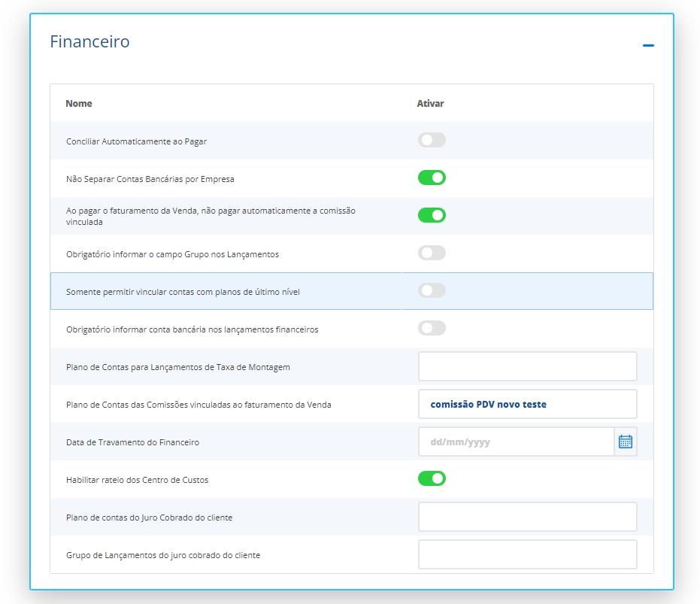700x604 pixels.
Task: Collapse the Financeiro section with minus icon
Action: [x=648, y=46]
